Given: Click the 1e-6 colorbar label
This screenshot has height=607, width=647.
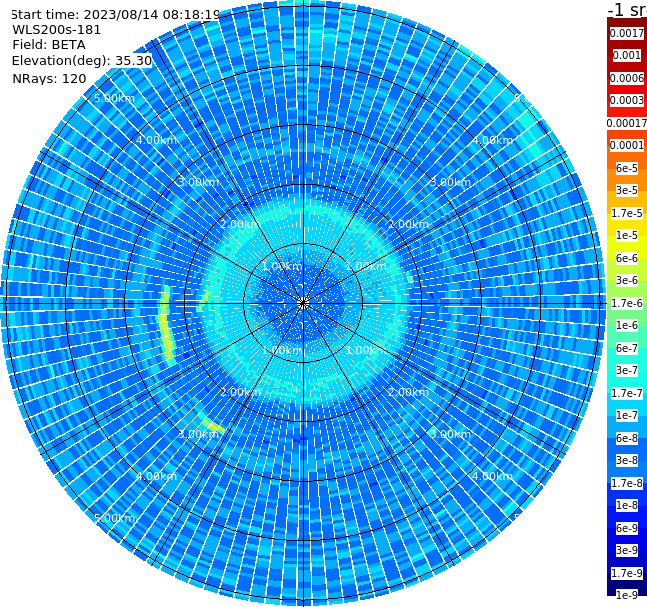Looking at the screenshot, I should [x=627, y=325].
